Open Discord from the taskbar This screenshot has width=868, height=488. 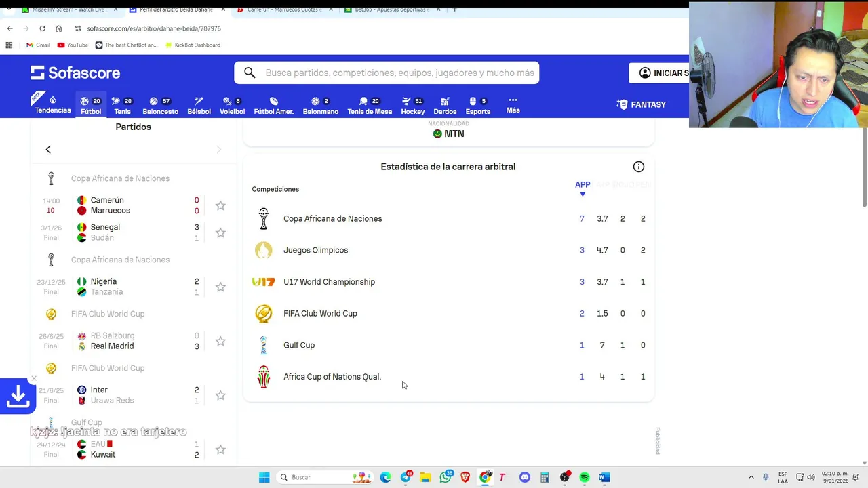click(524, 477)
